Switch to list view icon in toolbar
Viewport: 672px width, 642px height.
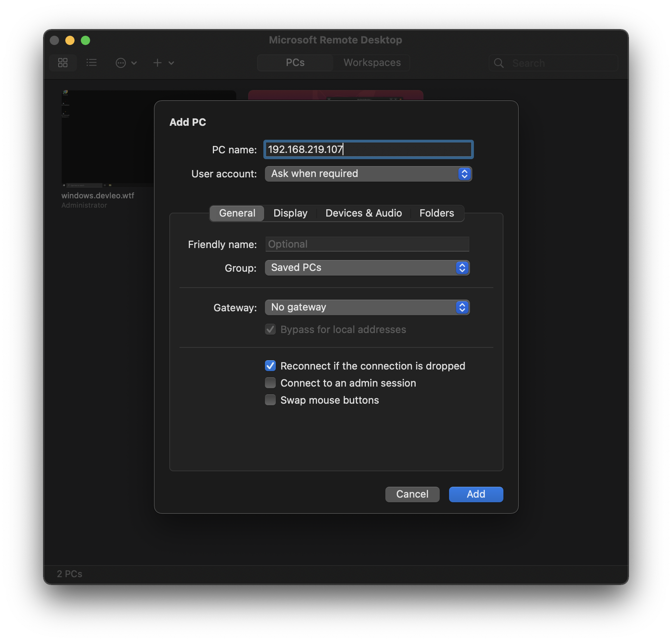click(x=92, y=63)
